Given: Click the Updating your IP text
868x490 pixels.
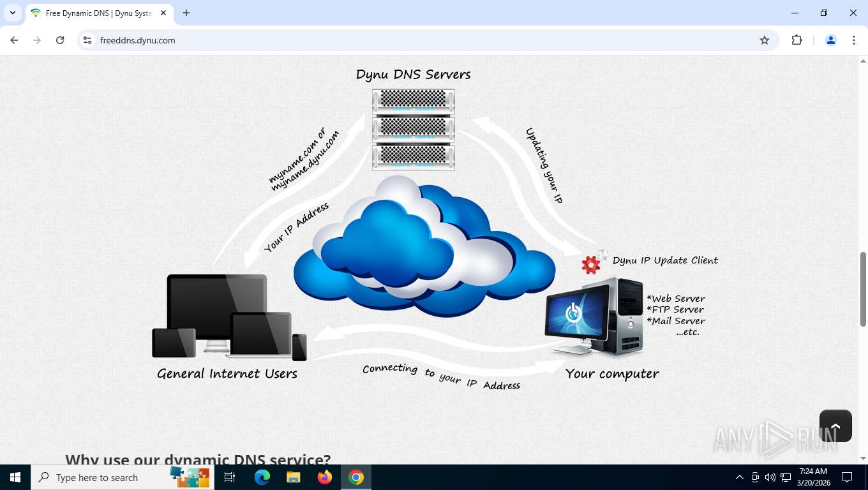Looking at the screenshot, I should [x=544, y=165].
